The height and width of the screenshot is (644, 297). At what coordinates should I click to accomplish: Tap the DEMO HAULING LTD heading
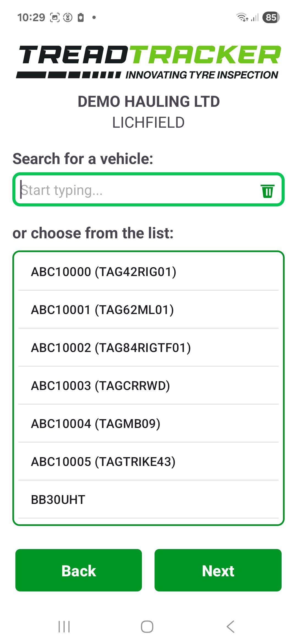coord(148,102)
